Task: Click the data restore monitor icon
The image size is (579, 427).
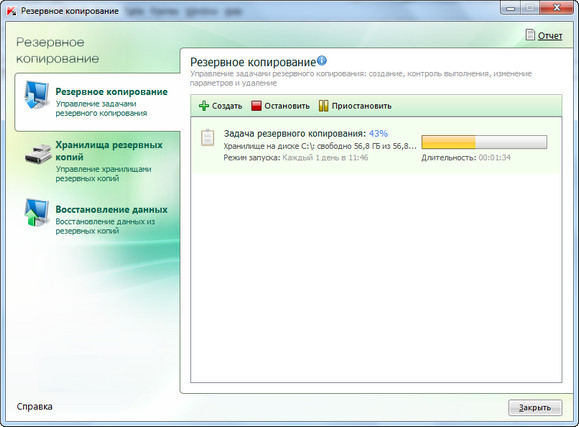Action: (x=37, y=212)
